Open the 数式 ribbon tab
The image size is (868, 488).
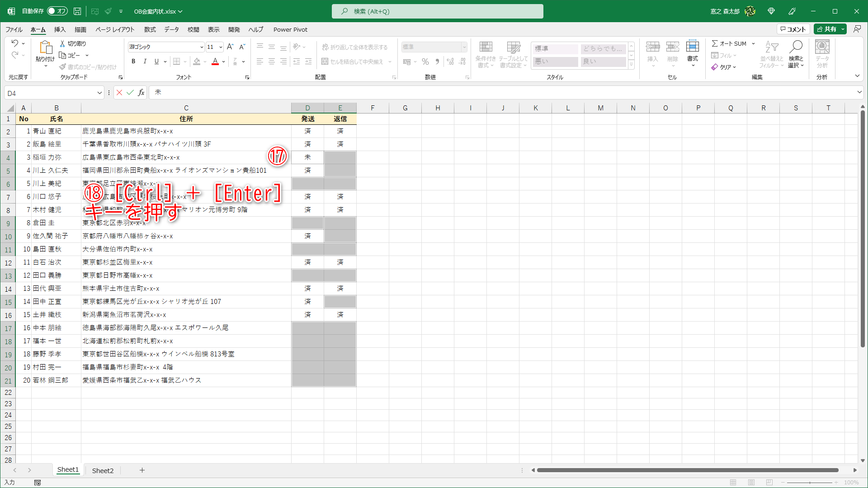tap(150, 29)
